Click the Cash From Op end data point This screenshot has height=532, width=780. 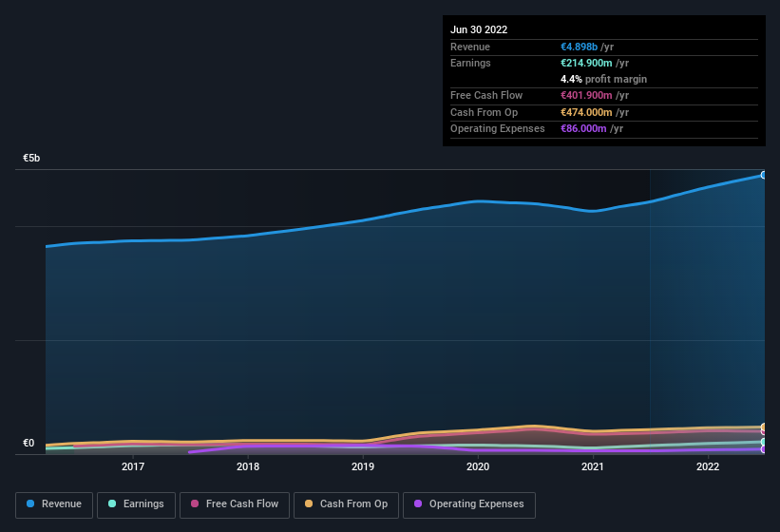764,427
